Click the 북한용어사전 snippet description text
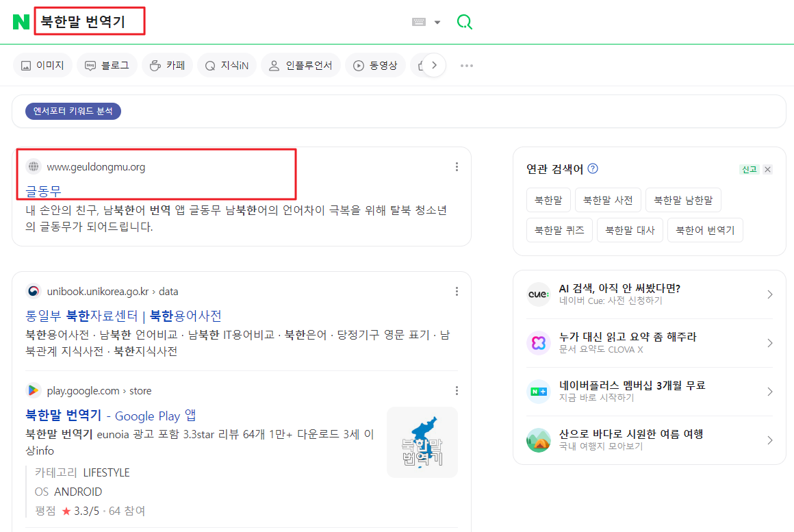794x532 pixels. click(238, 343)
